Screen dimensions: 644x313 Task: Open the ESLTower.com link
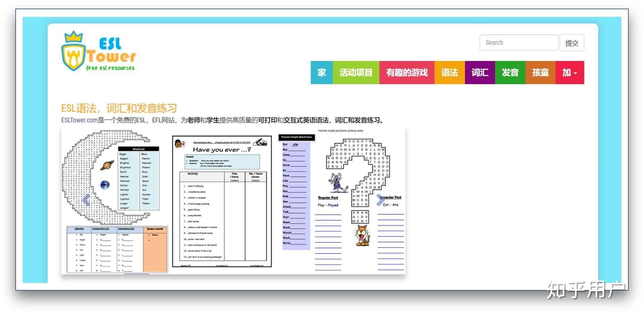(x=78, y=120)
